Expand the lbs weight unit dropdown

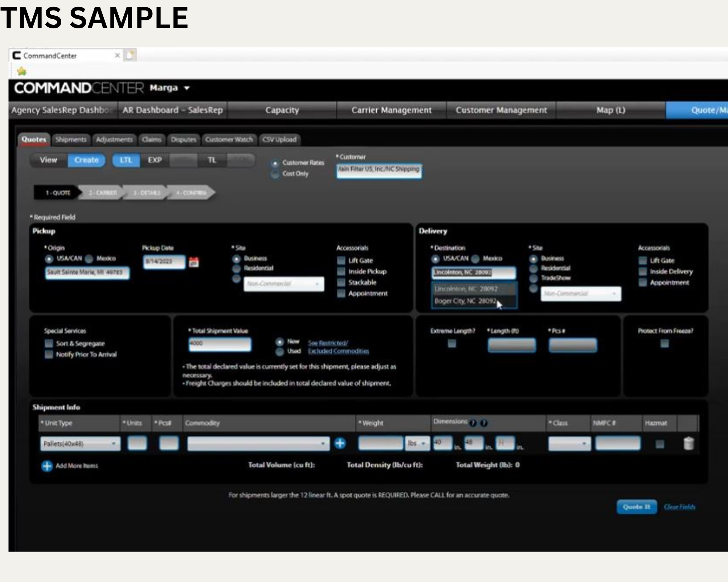coord(417,443)
